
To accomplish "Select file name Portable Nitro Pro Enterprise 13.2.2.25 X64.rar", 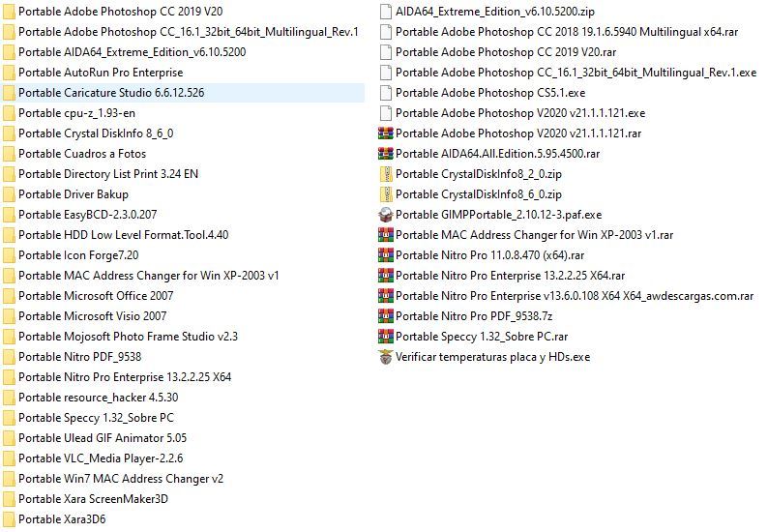I will pyautogui.click(x=511, y=276).
